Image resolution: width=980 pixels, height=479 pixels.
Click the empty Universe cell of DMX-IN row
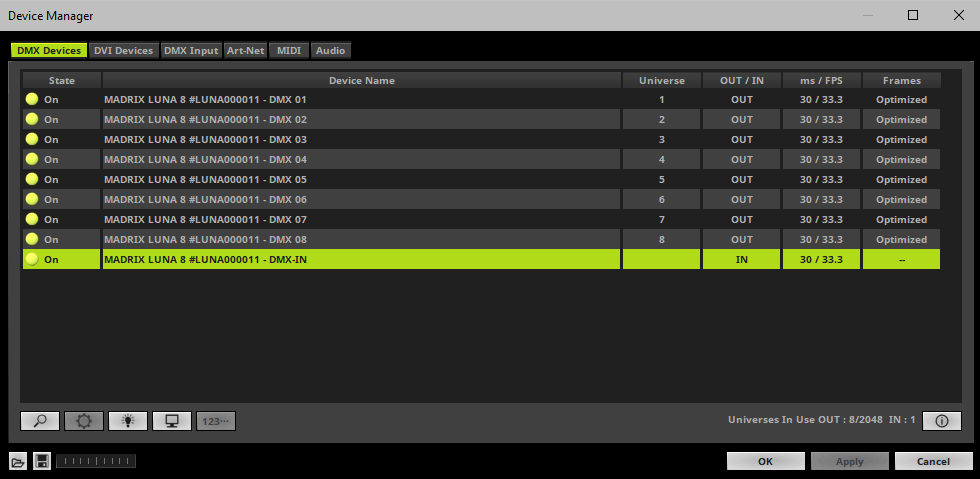point(662,260)
